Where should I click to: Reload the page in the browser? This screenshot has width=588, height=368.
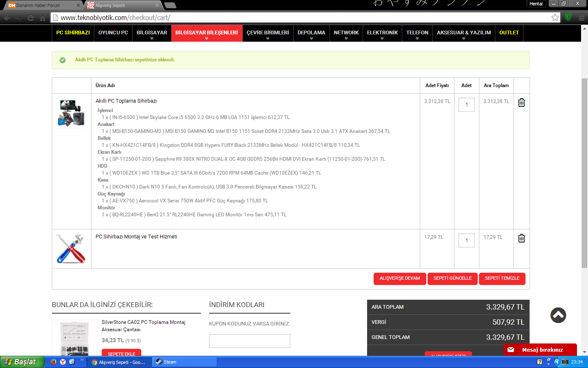(31, 18)
